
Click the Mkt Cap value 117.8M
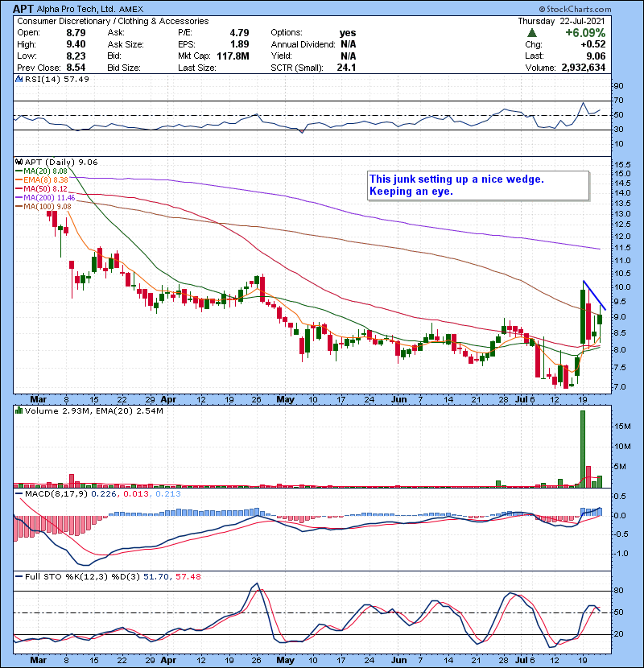pos(233,56)
